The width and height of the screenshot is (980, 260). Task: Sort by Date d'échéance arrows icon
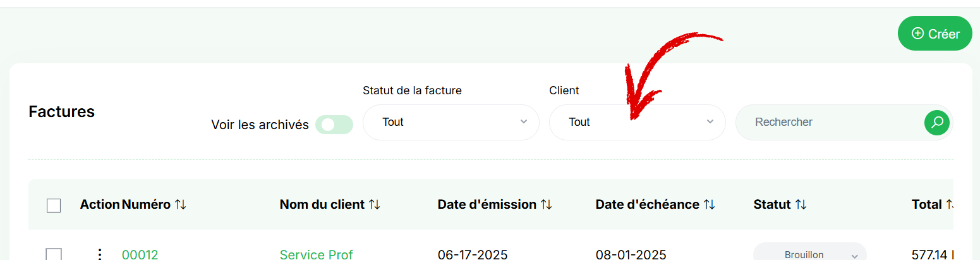click(710, 204)
